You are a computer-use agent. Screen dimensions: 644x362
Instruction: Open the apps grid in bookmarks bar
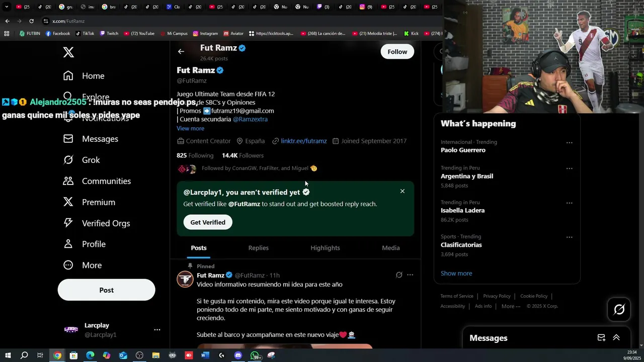(x=7, y=34)
